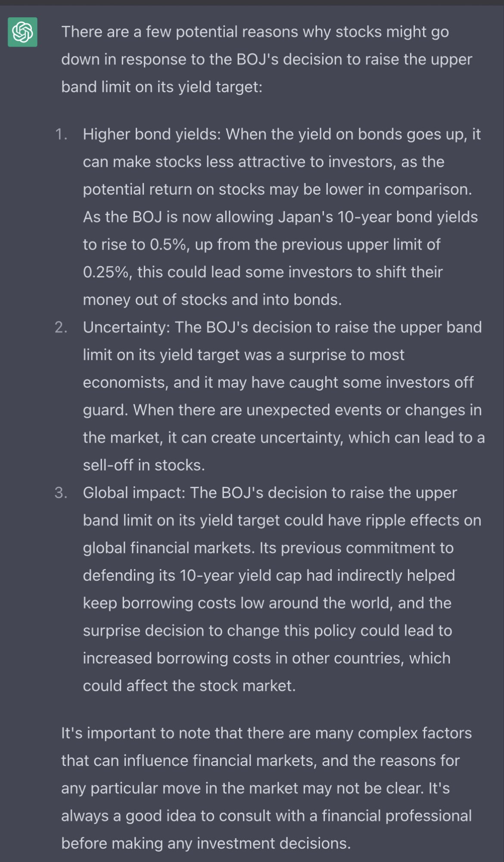Click the words "financial professional"
The width and height of the screenshot is (504, 862).
pyautogui.click(x=396, y=816)
